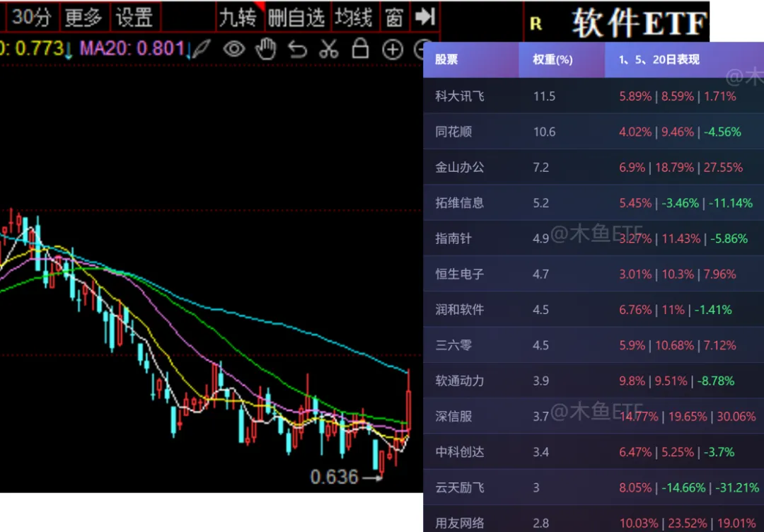Toggle drawings visibility eye icon
Image resolution: width=764 pixels, height=532 pixels.
coord(234,49)
